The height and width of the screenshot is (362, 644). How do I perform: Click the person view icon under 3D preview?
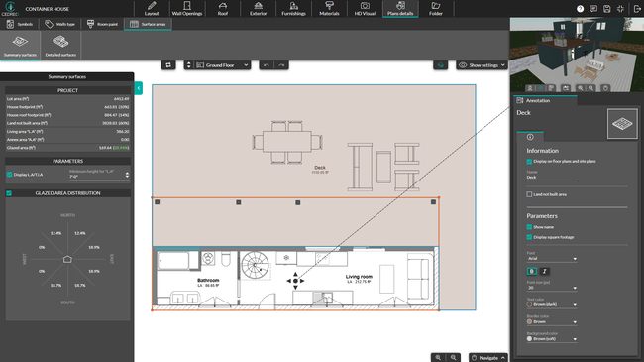click(x=530, y=88)
